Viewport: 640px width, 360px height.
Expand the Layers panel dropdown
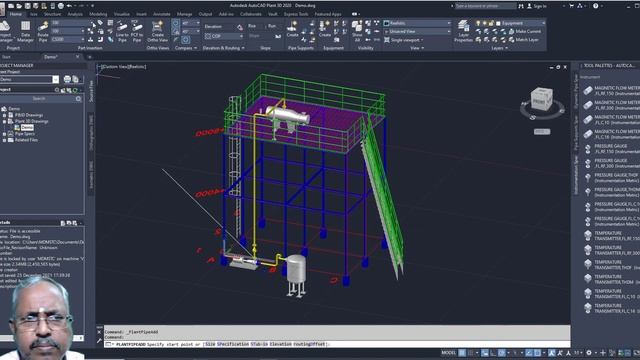coord(500,48)
